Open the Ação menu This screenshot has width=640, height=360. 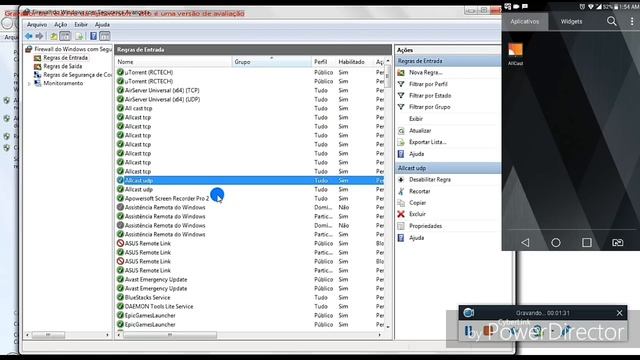(60, 24)
